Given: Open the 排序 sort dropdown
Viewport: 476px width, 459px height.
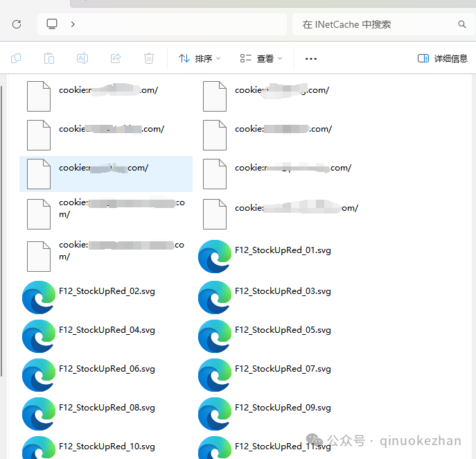Looking at the screenshot, I should point(200,58).
